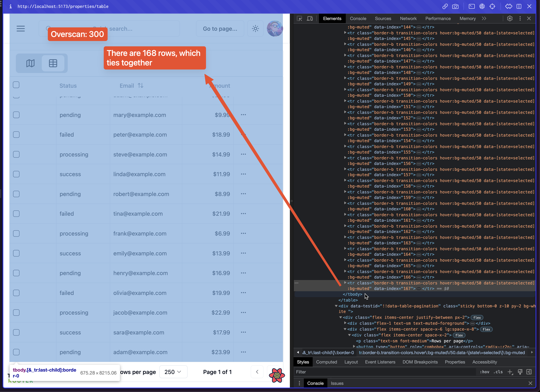540x392 pixels.
Task: Toggle the DevTools device toolbar
Action: [x=310, y=19]
